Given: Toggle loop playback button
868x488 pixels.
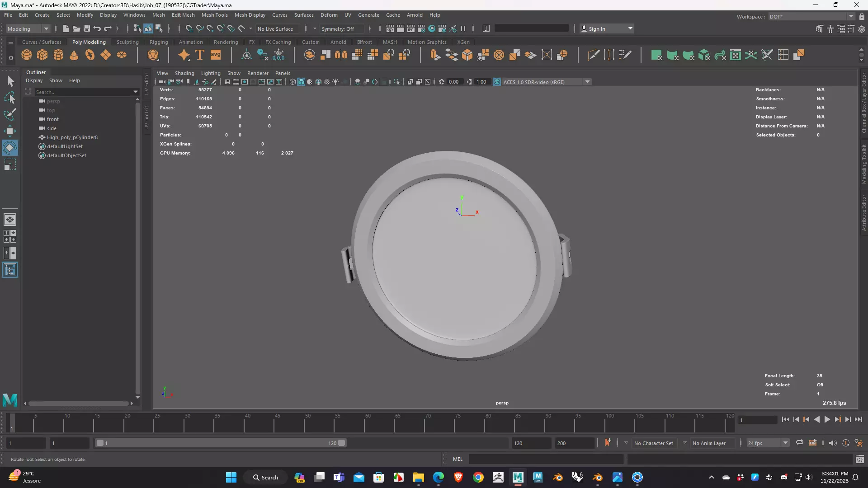Looking at the screenshot, I should [800, 443].
